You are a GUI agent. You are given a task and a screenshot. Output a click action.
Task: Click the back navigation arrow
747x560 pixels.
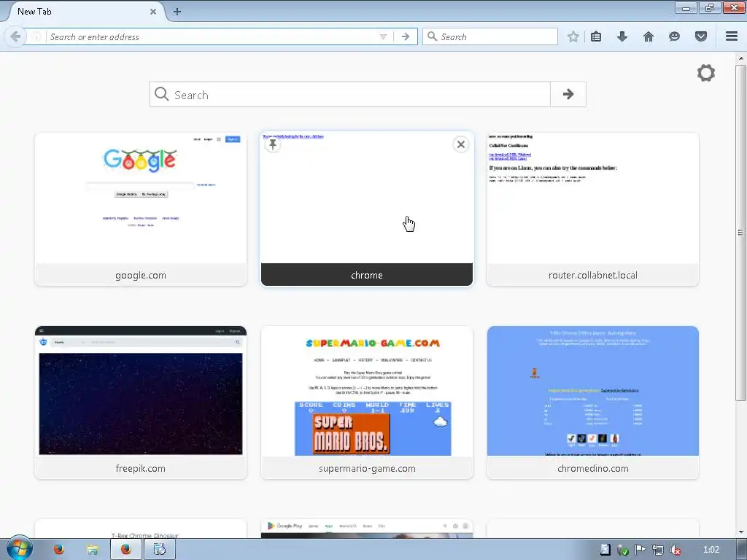pos(15,36)
